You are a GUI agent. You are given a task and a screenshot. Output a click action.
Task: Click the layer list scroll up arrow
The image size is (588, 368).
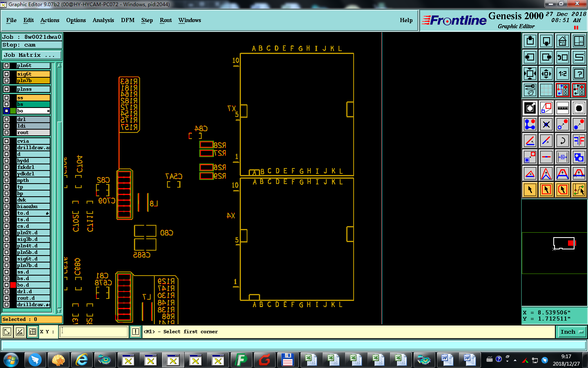pyautogui.click(x=60, y=65)
